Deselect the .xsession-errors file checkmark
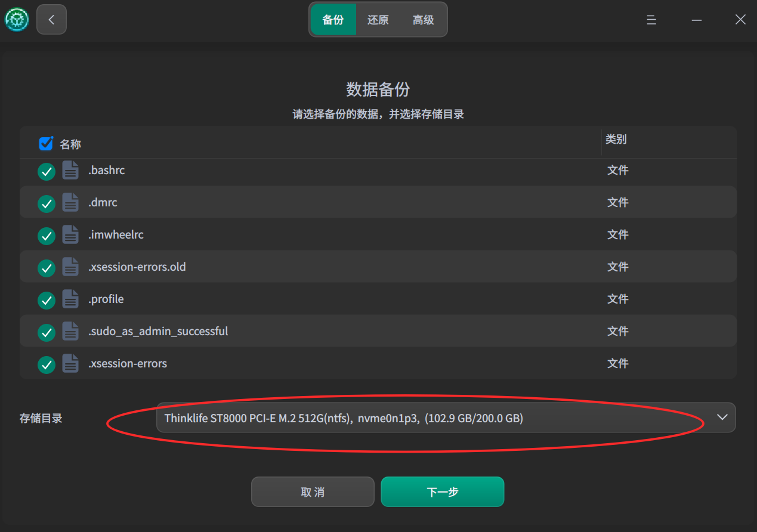Screen dimensions: 757x532 pyautogui.click(x=47, y=365)
